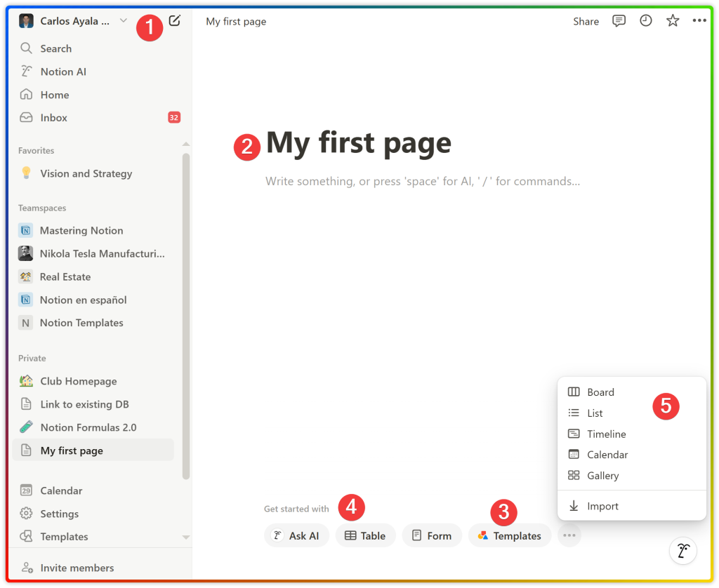Click the new page compose icon

point(175,20)
